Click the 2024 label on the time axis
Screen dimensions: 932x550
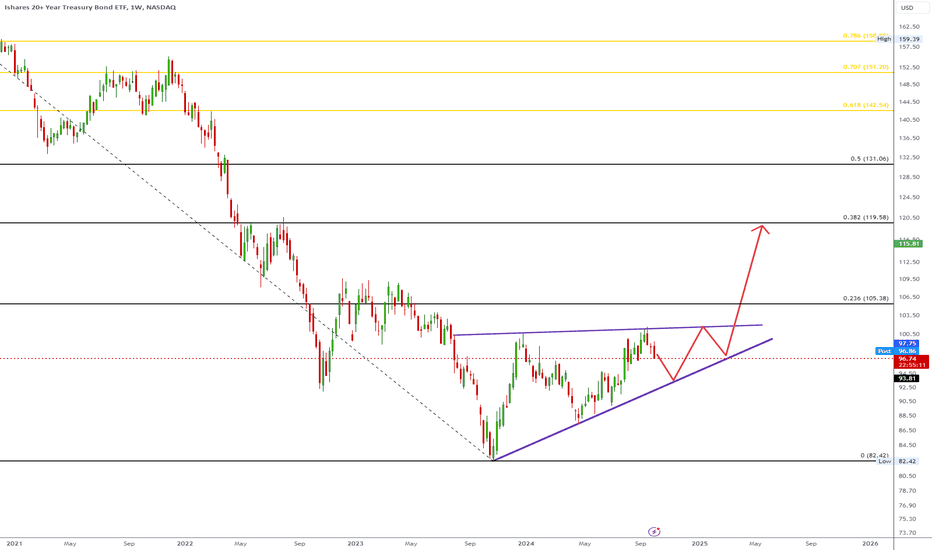click(526, 543)
